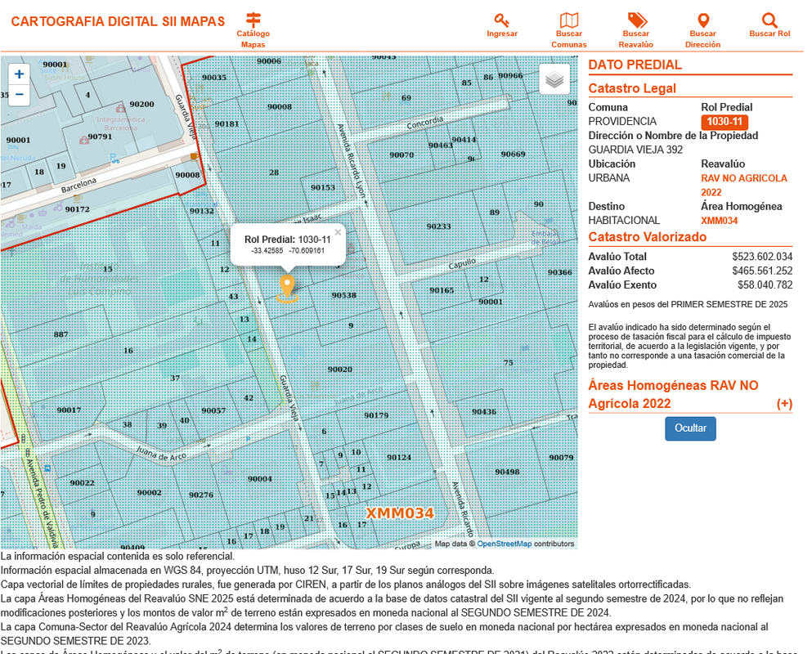Image resolution: width=812 pixels, height=654 pixels.
Task: Click the 1030-11 Rol Predial badge
Action: coord(724,122)
